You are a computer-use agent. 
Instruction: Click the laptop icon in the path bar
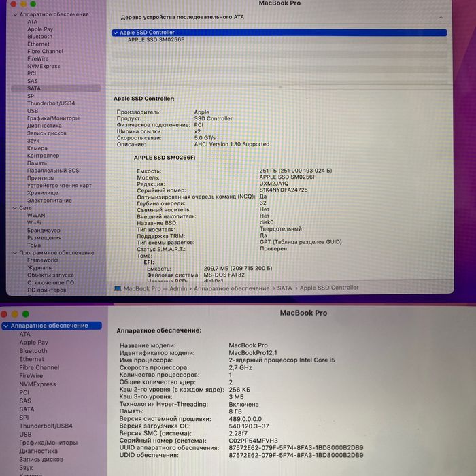118,288
